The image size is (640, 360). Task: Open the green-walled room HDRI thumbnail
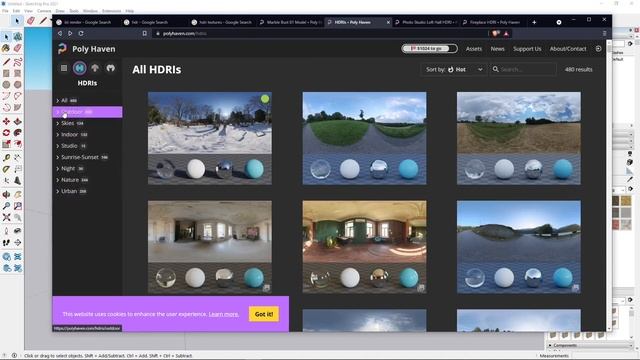364,247
